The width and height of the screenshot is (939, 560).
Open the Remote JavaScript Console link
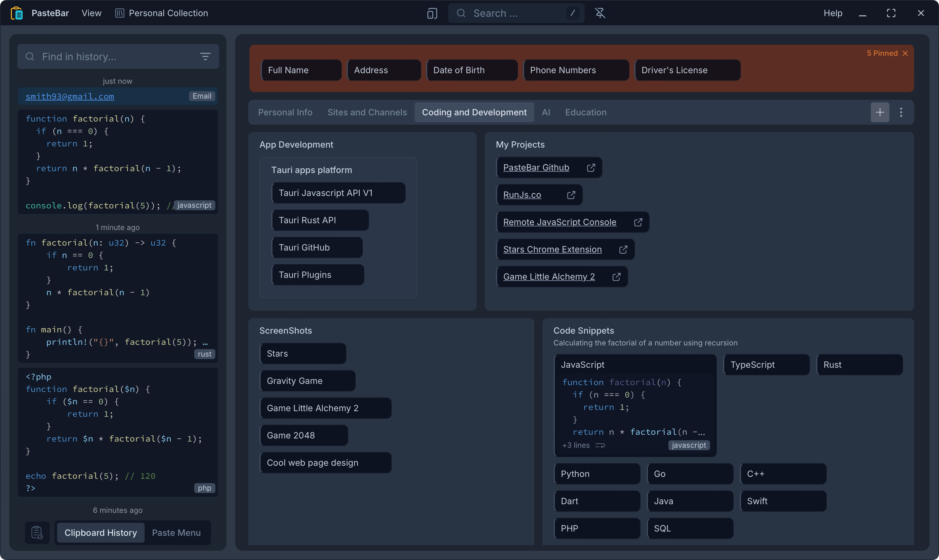[x=559, y=222]
